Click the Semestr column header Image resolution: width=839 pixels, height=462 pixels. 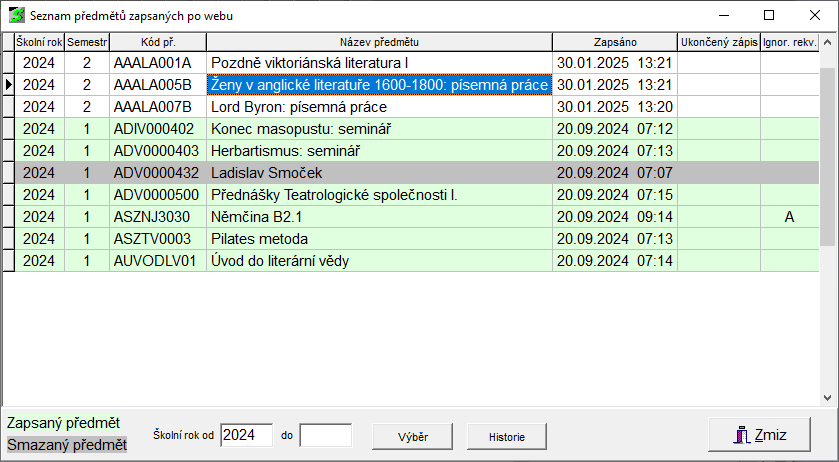87,41
